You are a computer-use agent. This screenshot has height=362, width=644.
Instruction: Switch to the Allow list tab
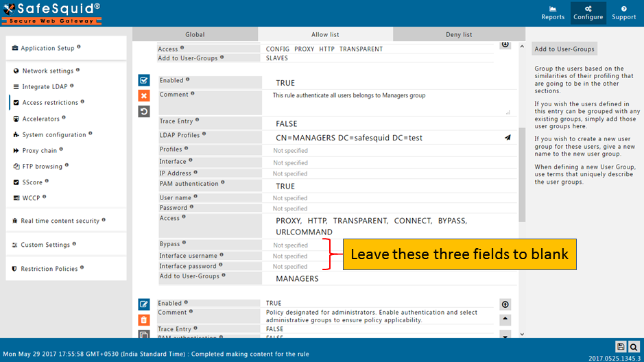pyautogui.click(x=325, y=34)
